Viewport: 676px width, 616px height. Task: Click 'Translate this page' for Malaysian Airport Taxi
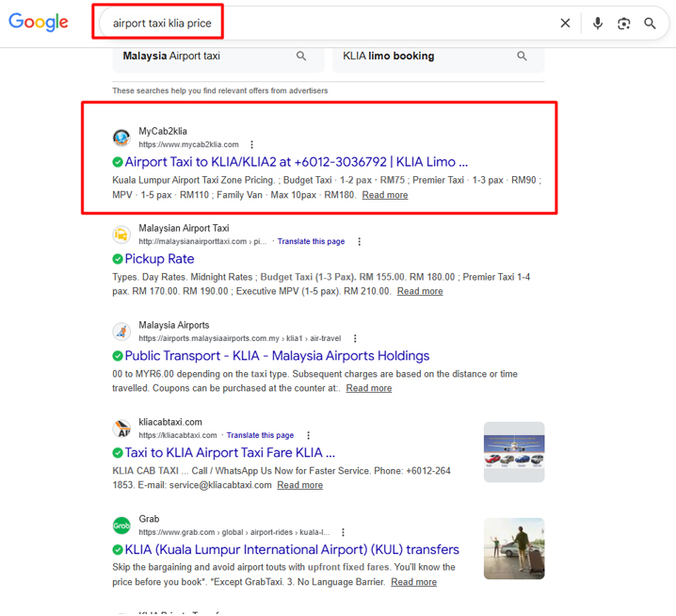coord(311,241)
